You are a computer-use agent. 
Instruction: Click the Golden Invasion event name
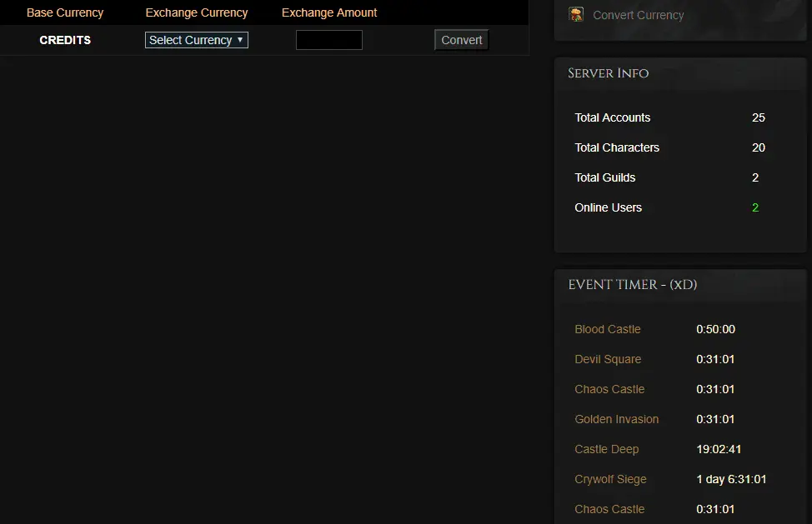click(x=617, y=419)
